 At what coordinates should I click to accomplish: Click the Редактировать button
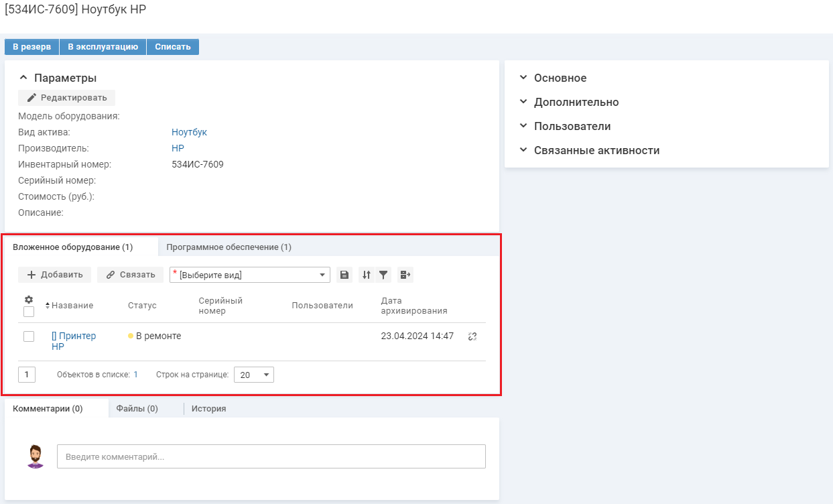click(67, 98)
